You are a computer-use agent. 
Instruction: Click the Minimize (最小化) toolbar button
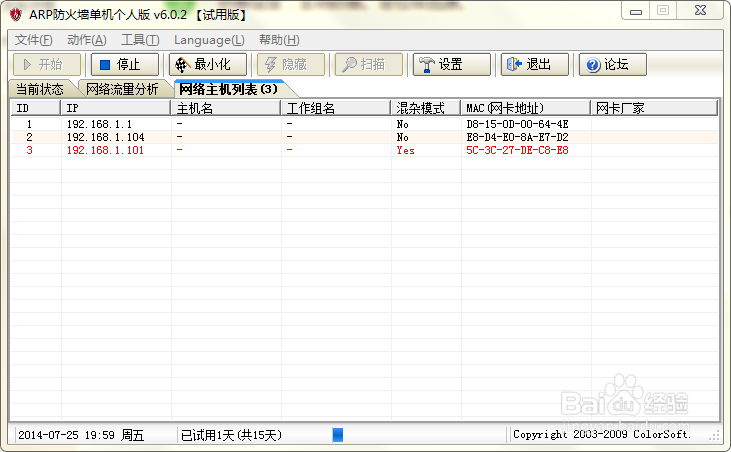[208, 64]
